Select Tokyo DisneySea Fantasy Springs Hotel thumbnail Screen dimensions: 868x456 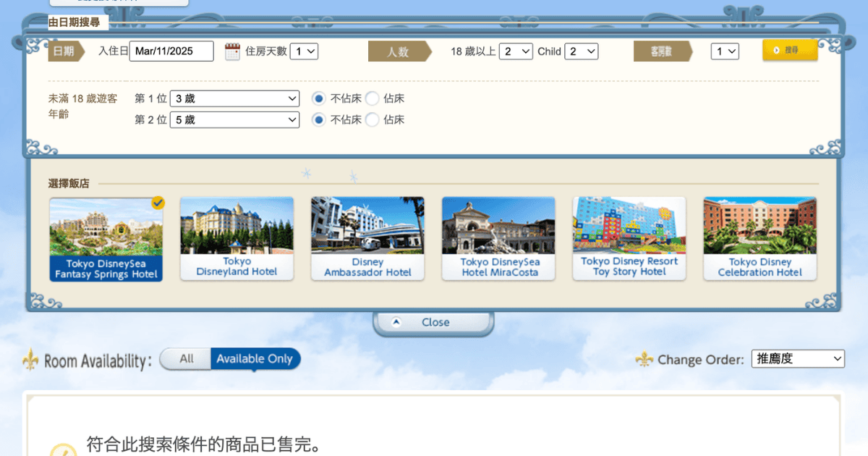click(x=106, y=239)
